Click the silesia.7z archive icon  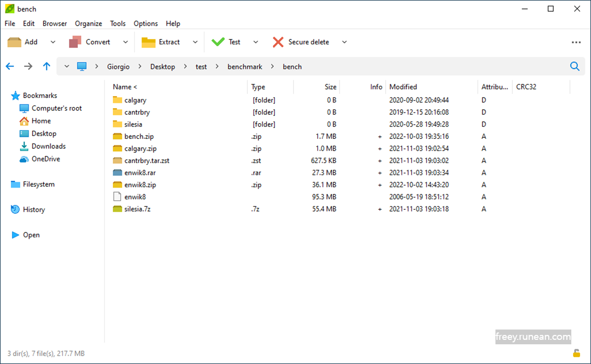coord(117,209)
